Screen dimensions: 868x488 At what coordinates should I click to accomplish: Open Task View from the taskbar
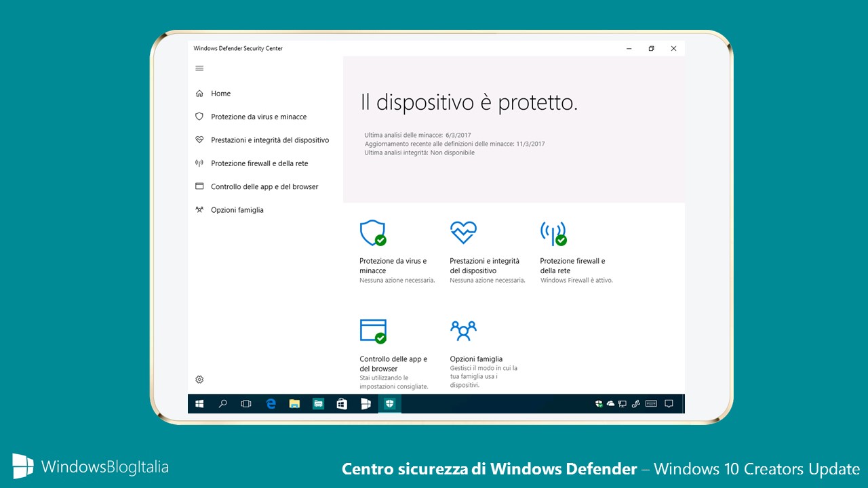[246, 404]
